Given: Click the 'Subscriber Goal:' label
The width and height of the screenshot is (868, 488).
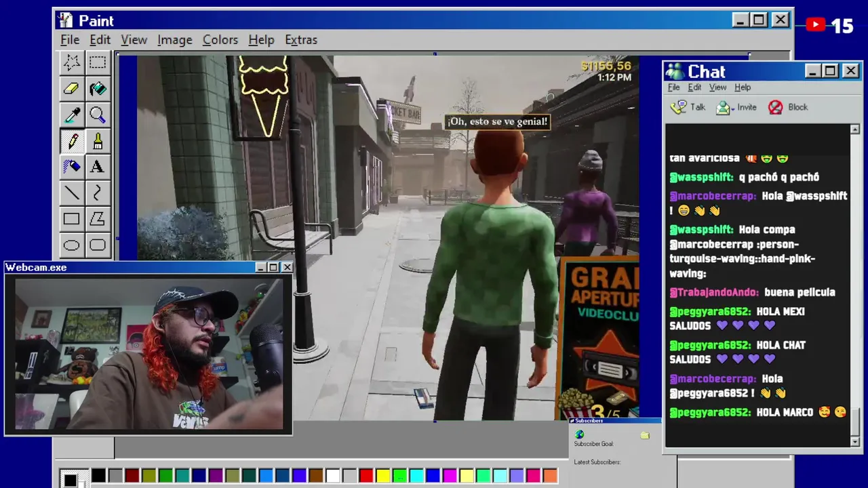Looking at the screenshot, I should pyautogui.click(x=593, y=444).
